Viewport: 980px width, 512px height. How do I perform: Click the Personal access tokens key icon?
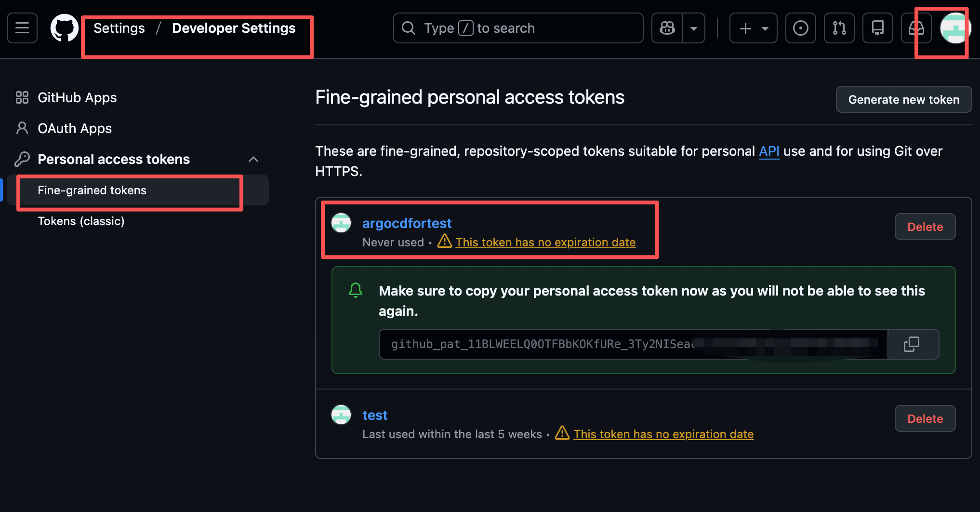point(22,159)
